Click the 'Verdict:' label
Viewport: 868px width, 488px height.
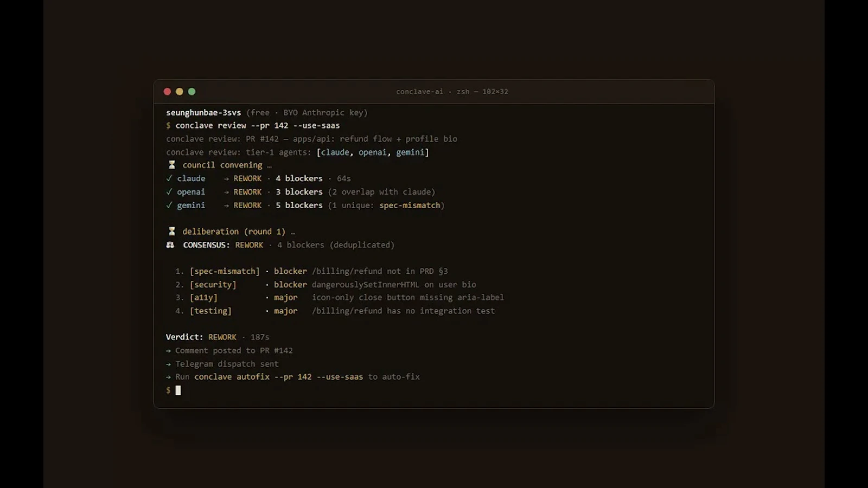(x=184, y=337)
